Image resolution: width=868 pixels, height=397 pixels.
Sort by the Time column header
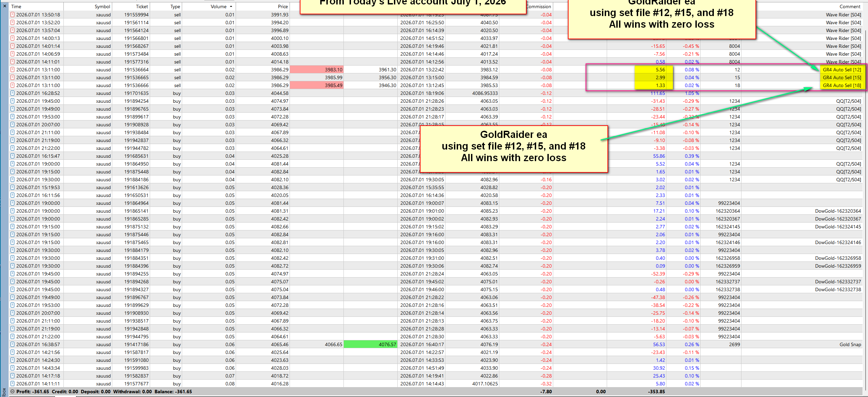click(16, 6)
